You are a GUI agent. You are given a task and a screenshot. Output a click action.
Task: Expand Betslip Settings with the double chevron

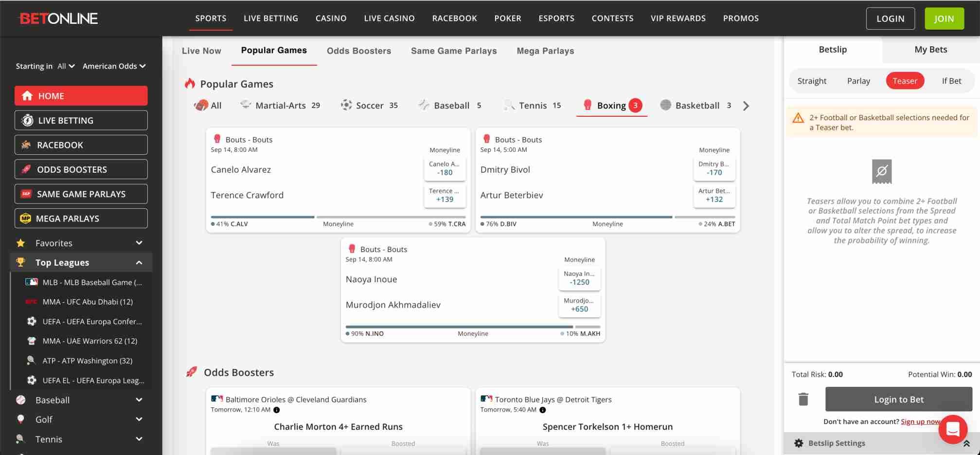click(x=966, y=443)
